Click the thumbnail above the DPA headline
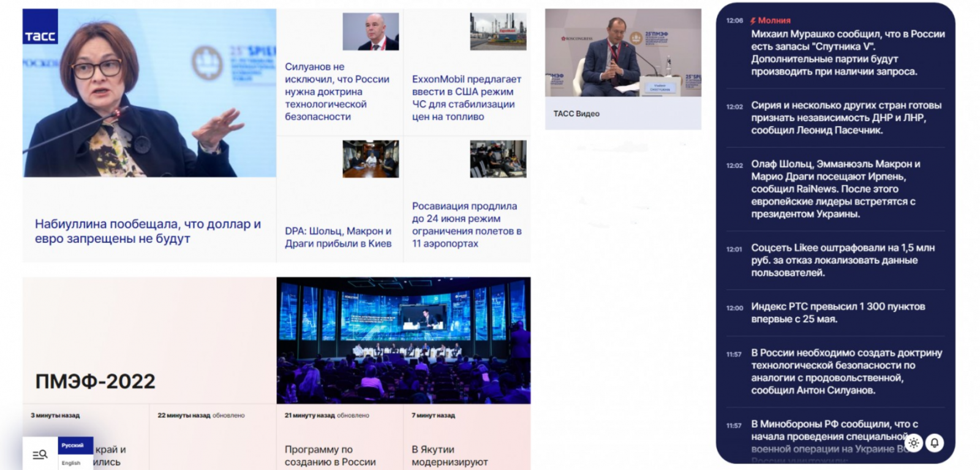This screenshot has width=980, height=470. [x=371, y=159]
